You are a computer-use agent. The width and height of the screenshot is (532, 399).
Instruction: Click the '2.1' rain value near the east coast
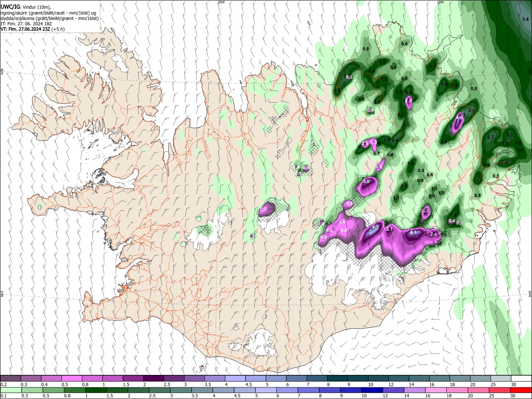(x=510, y=135)
